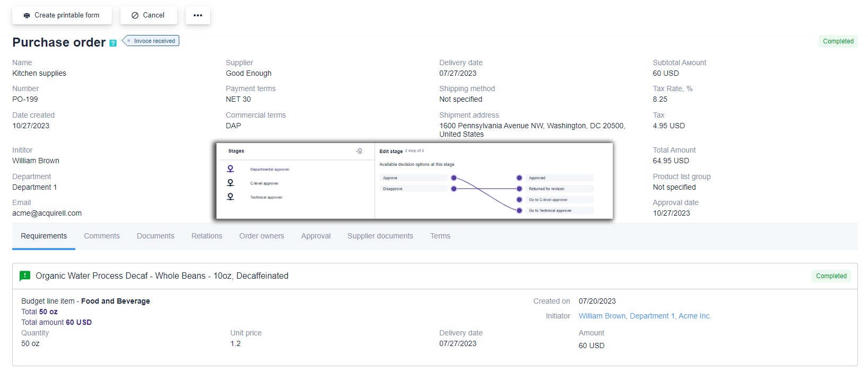
Task: Click the Invoice received status tag
Action: (151, 41)
